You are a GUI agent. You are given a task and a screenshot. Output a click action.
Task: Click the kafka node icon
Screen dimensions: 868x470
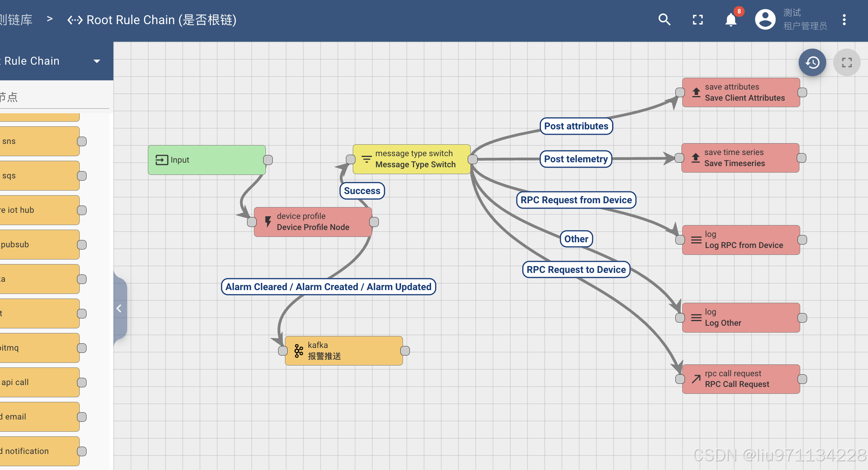pyautogui.click(x=298, y=351)
